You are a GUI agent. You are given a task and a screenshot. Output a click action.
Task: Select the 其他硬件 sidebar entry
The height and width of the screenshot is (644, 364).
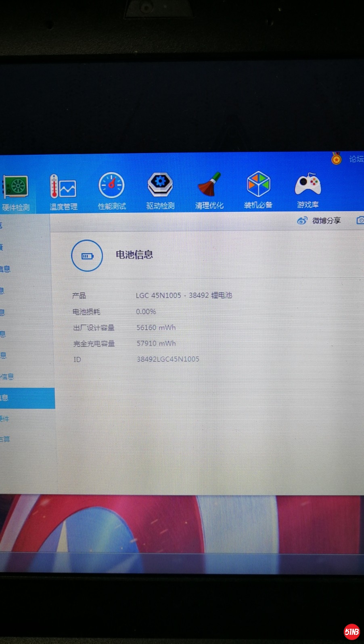[5, 419]
